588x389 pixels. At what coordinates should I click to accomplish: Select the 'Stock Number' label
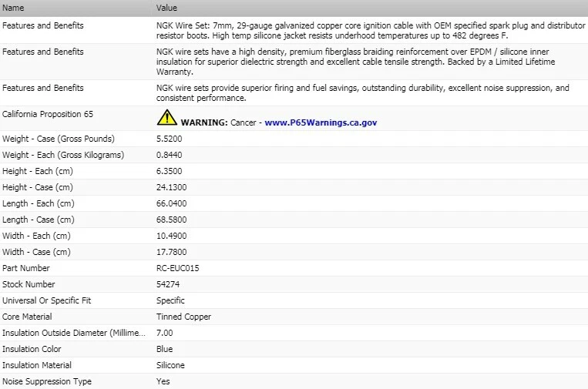29,284
